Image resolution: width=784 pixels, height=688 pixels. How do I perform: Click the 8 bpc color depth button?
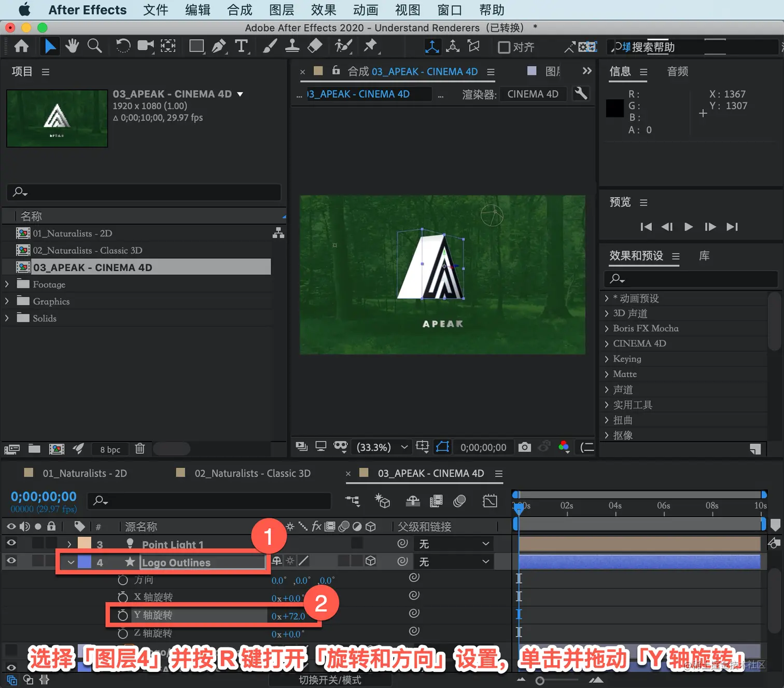point(110,449)
